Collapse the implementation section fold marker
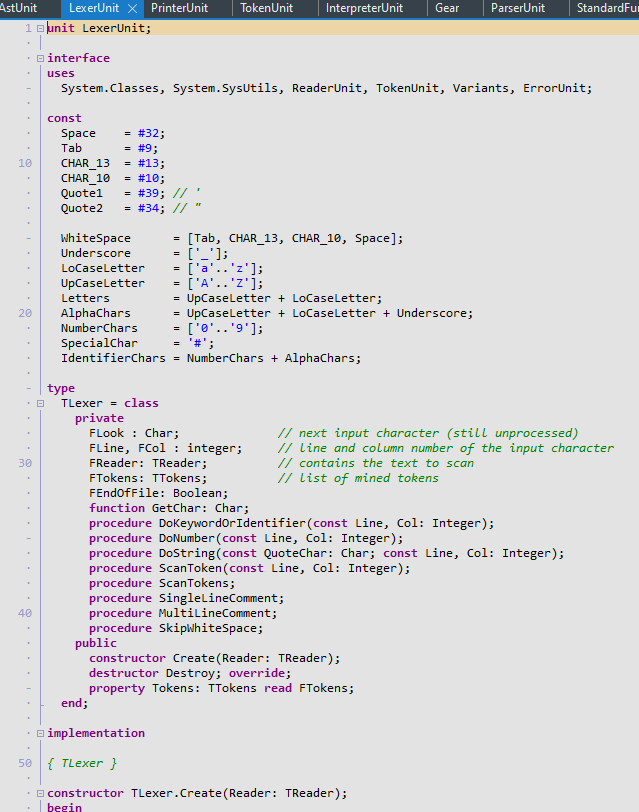The width and height of the screenshot is (639, 812). pos(40,733)
